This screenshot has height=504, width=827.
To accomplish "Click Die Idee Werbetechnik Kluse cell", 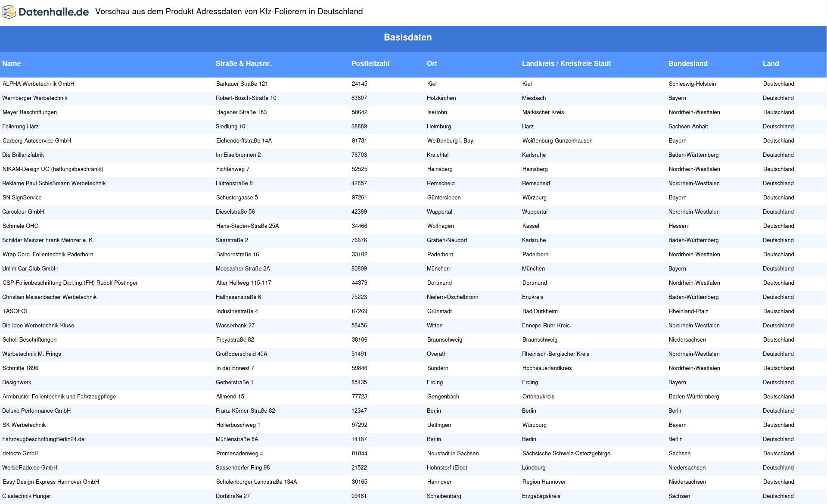I will tap(38, 326).
